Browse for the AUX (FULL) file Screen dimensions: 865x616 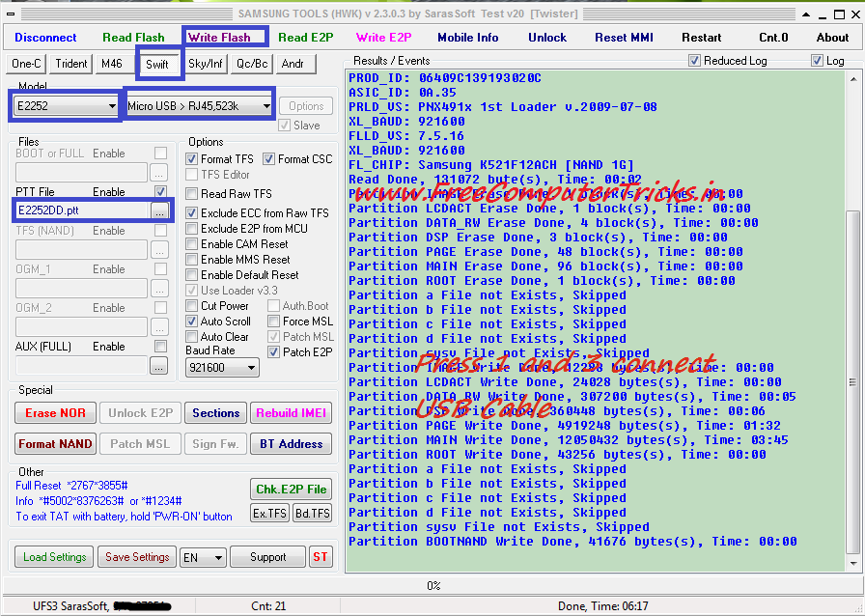pos(159,366)
